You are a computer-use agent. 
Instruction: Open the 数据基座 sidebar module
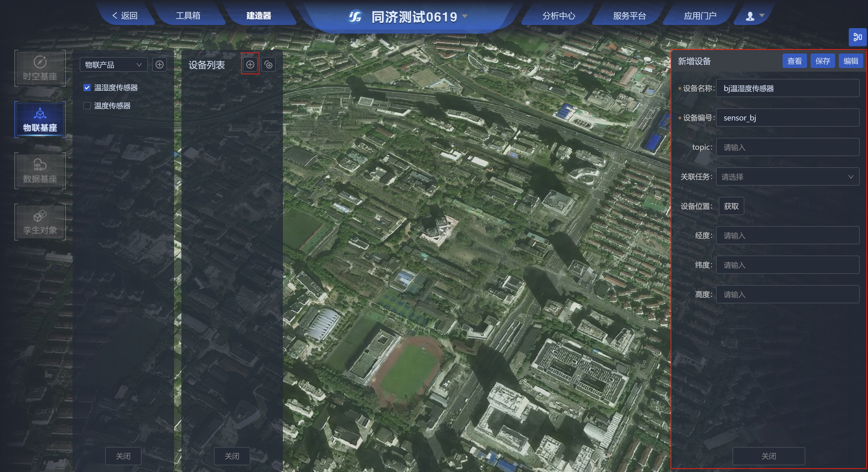[x=40, y=171]
